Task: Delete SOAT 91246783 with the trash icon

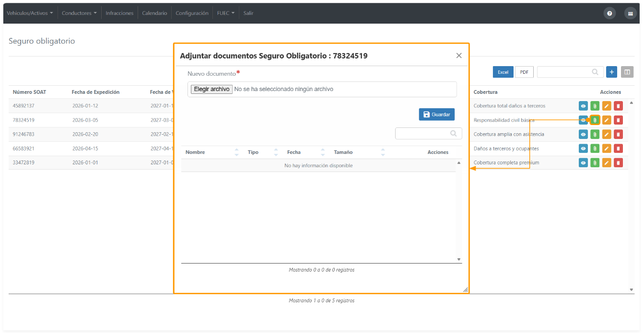Action: [619, 134]
